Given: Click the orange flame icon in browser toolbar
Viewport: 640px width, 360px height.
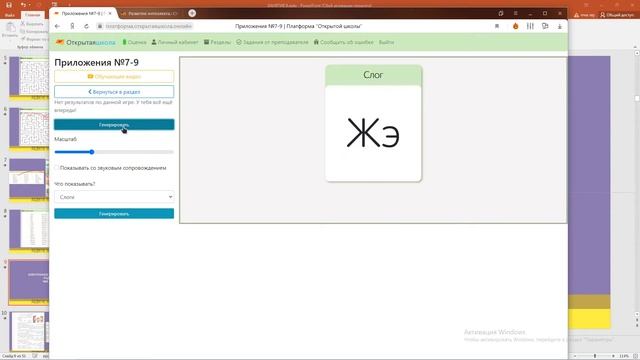Looking at the screenshot, I should click(516, 26).
